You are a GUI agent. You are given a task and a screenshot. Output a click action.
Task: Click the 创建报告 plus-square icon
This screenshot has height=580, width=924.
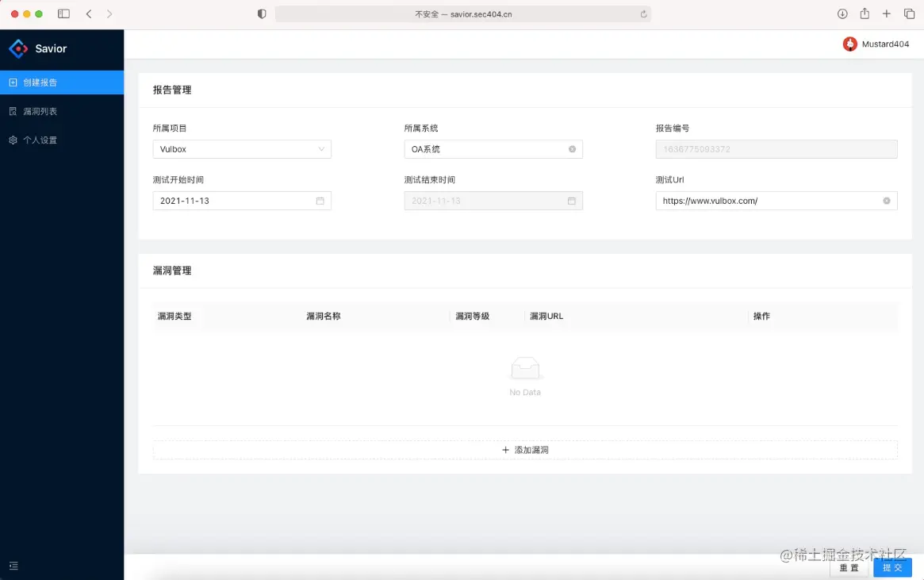click(x=13, y=83)
